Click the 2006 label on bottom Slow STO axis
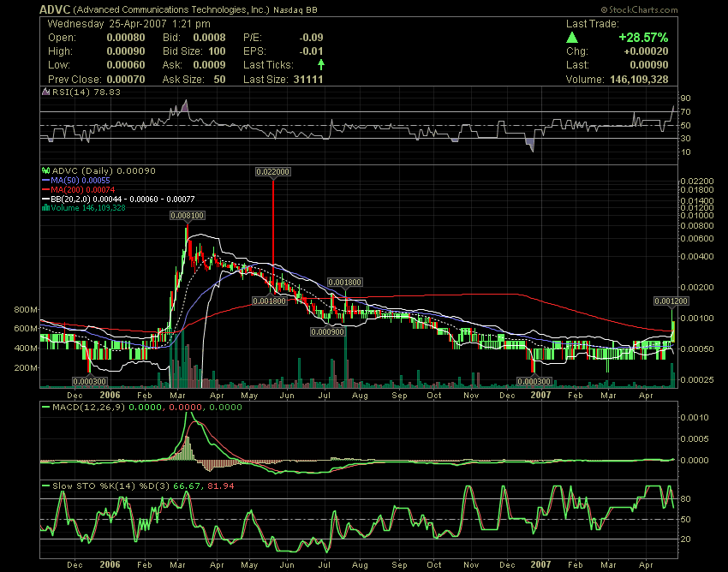Viewport: 728px width, 572px height. click(x=110, y=564)
